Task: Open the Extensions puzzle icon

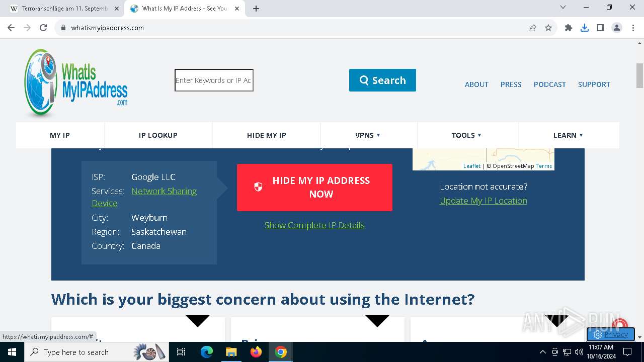Action: coord(569,28)
